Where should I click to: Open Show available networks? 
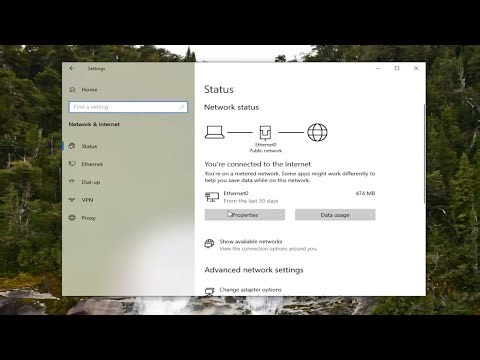coord(251,242)
